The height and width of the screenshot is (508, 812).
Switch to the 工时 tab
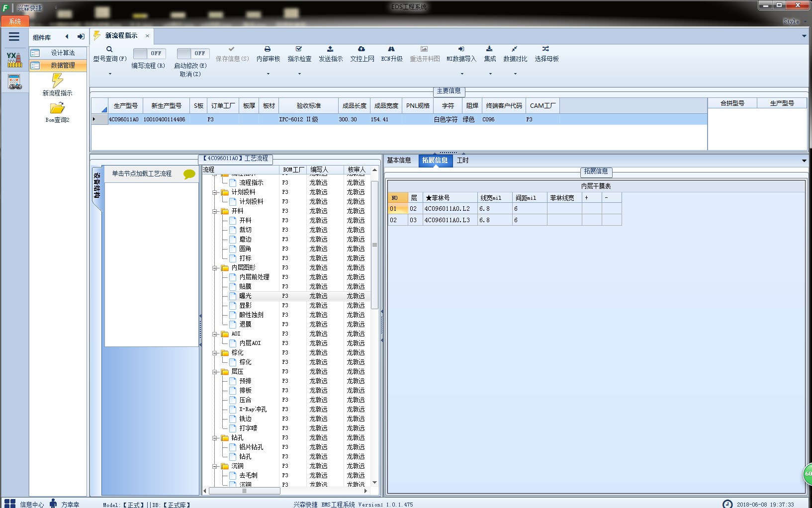[462, 161]
